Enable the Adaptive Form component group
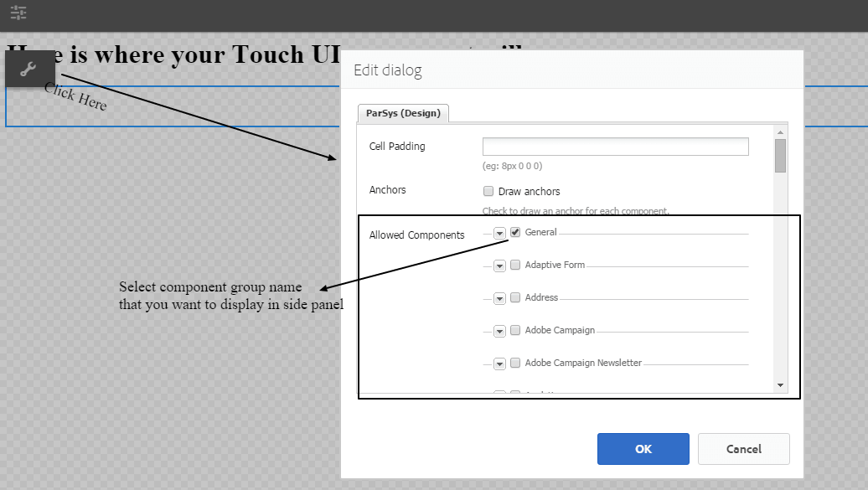868x490 pixels. pos(514,265)
